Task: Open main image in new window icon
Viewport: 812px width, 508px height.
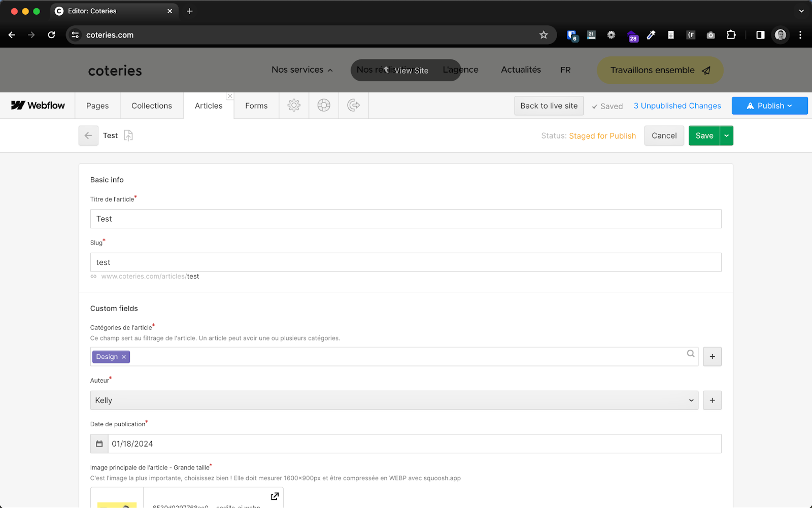Action: click(275, 496)
